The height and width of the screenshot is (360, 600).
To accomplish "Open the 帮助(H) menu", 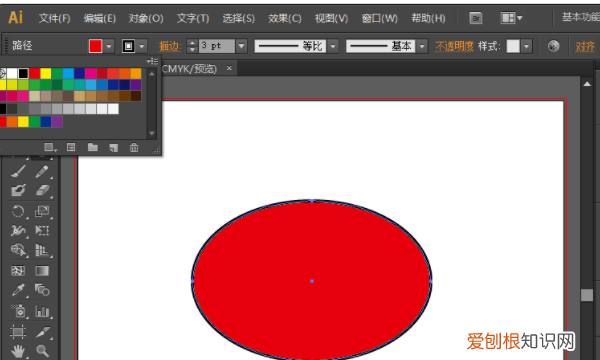I will 428,18.
